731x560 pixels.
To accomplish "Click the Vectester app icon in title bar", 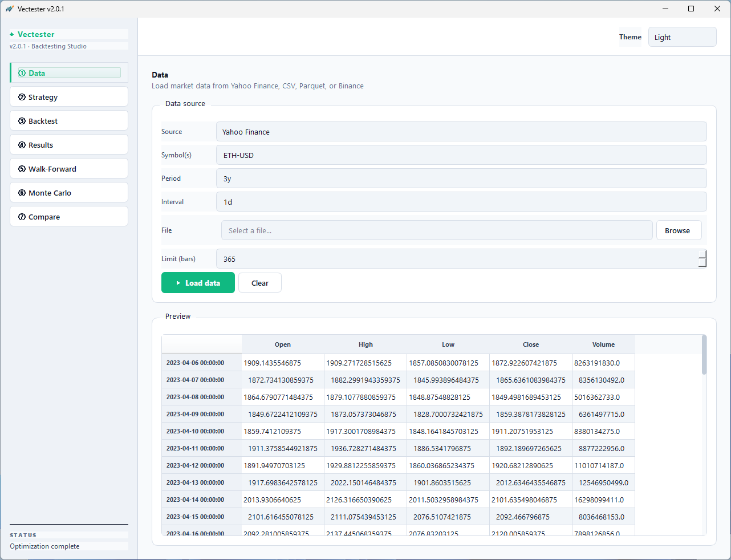I will click(x=10, y=9).
